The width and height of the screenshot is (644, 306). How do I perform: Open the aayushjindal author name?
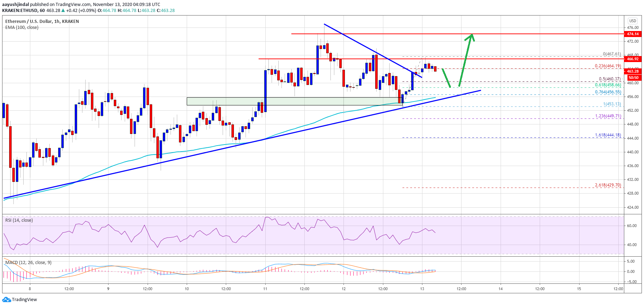[16, 5]
